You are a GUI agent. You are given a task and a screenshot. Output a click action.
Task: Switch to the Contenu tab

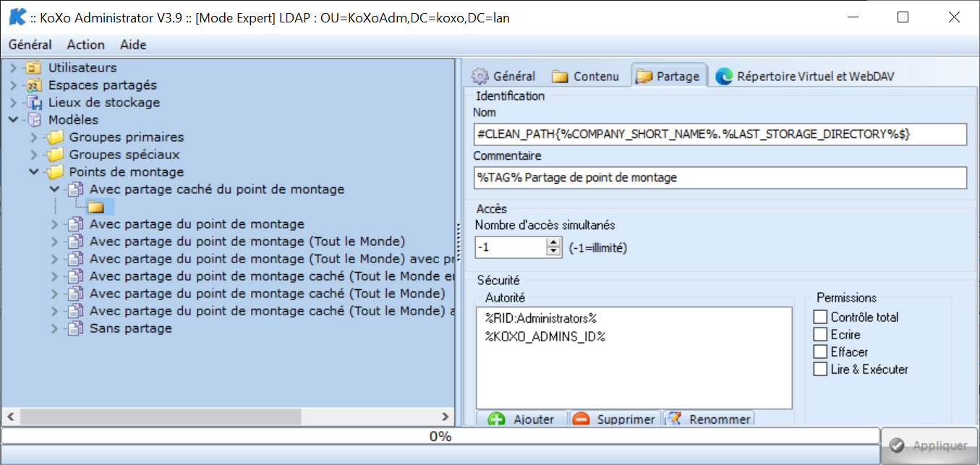point(586,76)
